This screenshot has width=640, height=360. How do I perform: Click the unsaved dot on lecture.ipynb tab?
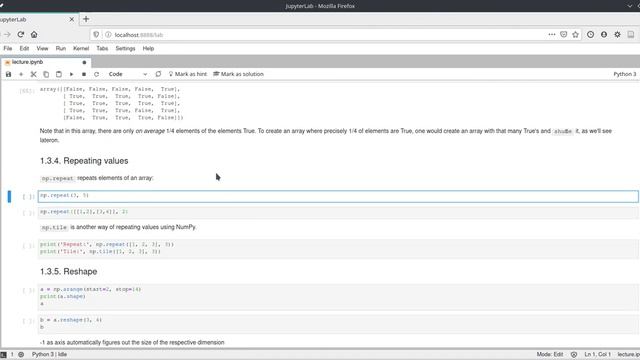[84, 62]
